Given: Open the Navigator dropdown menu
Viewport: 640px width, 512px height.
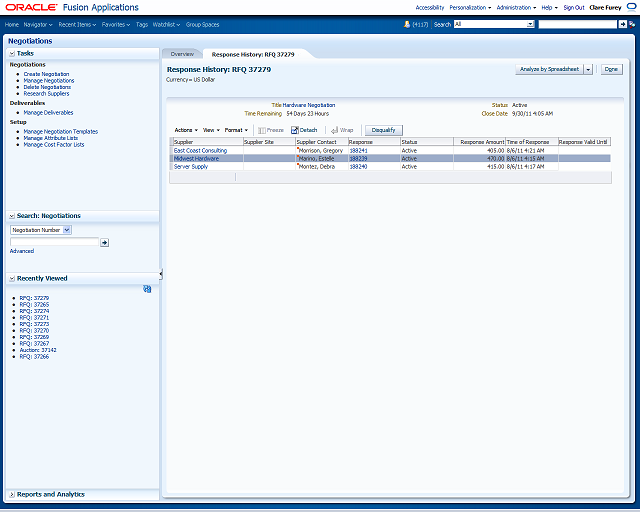Looking at the screenshot, I should tap(38, 24).
